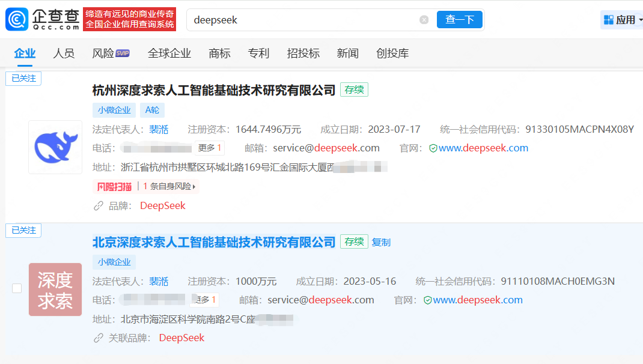Viewport: 643px width, 364px height.
Task: Click the Qcc.com logo icon
Action: coord(17,19)
